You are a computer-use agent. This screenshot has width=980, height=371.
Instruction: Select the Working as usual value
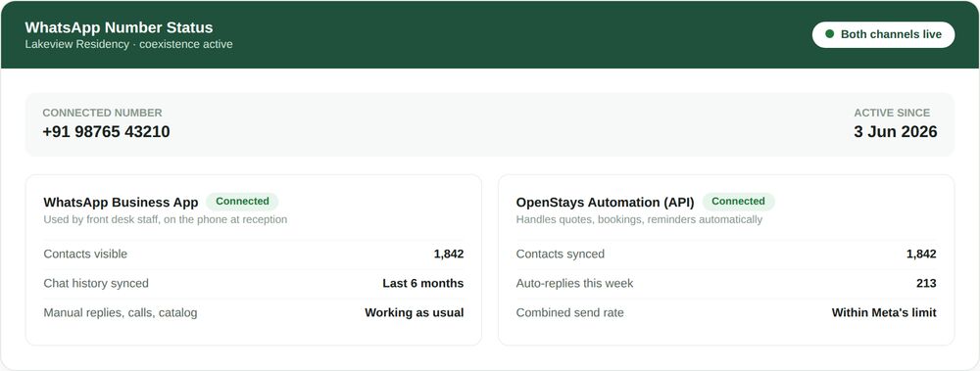click(415, 313)
